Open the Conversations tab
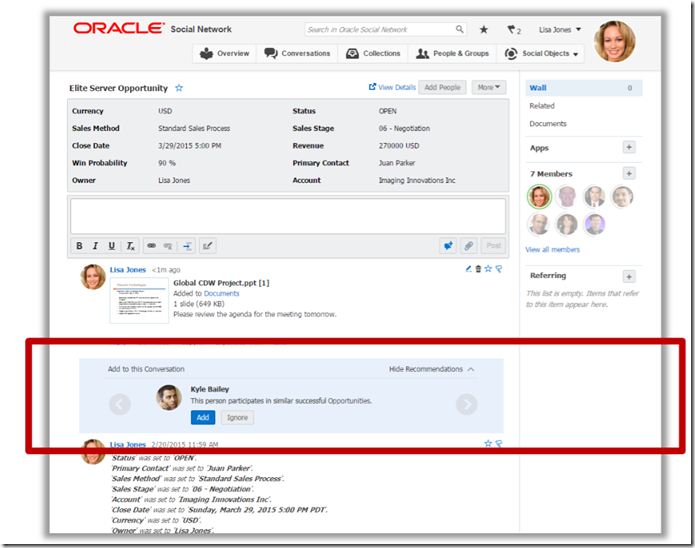 (x=297, y=54)
